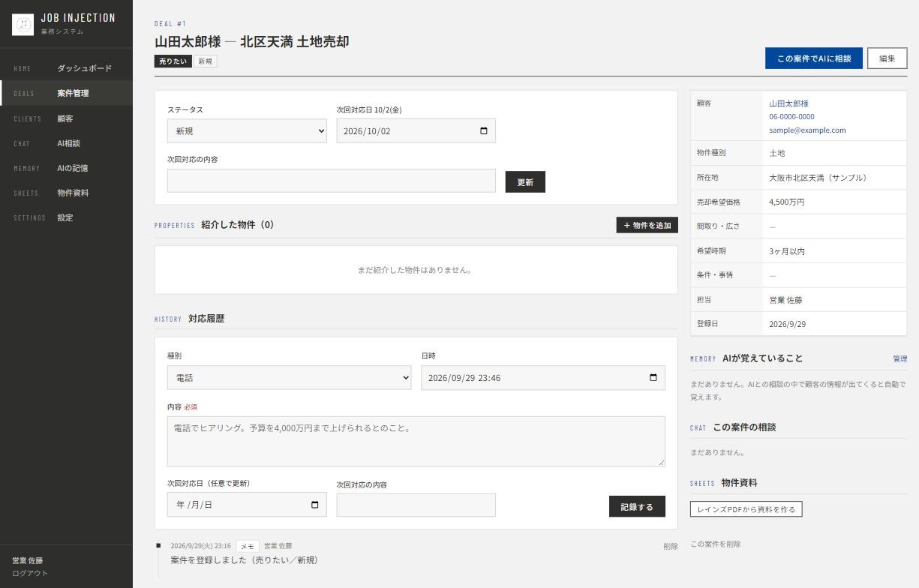Click the 2026/9/29 登録日 value
This screenshot has width=919, height=588.
click(788, 325)
